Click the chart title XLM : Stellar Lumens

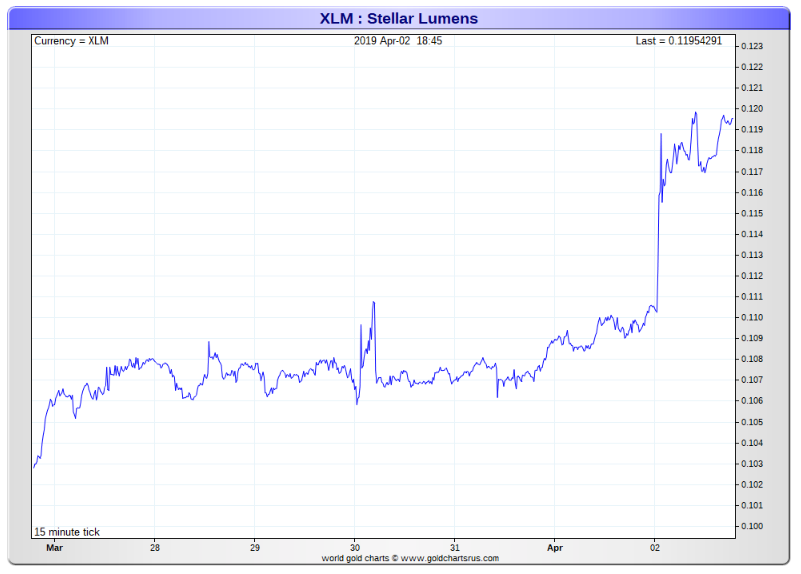(399, 18)
